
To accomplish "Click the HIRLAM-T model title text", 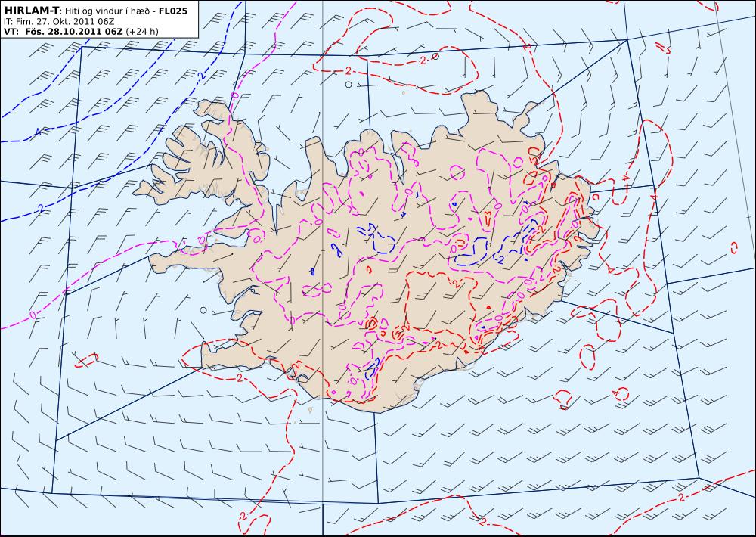I will [31, 10].
